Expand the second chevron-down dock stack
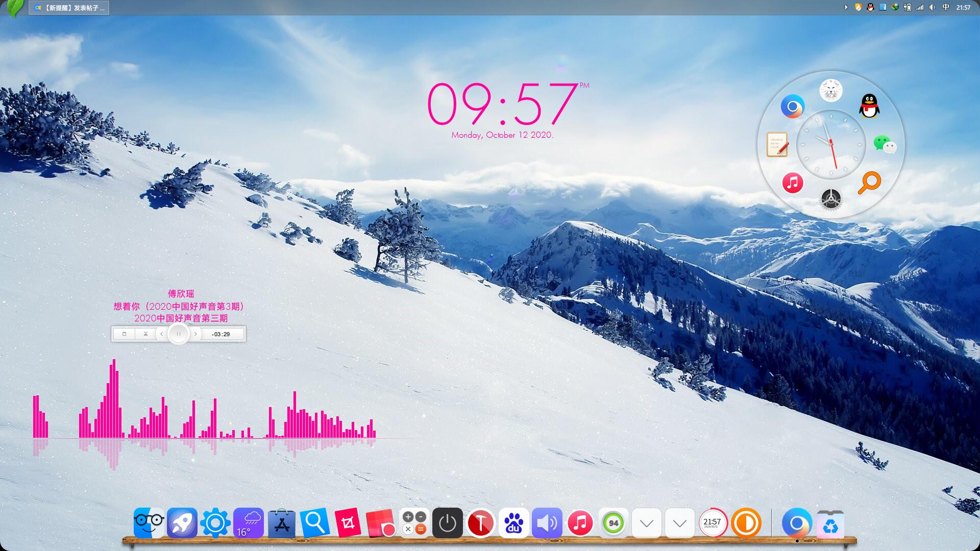The width and height of the screenshot is (980, 551). click(680, 523)
